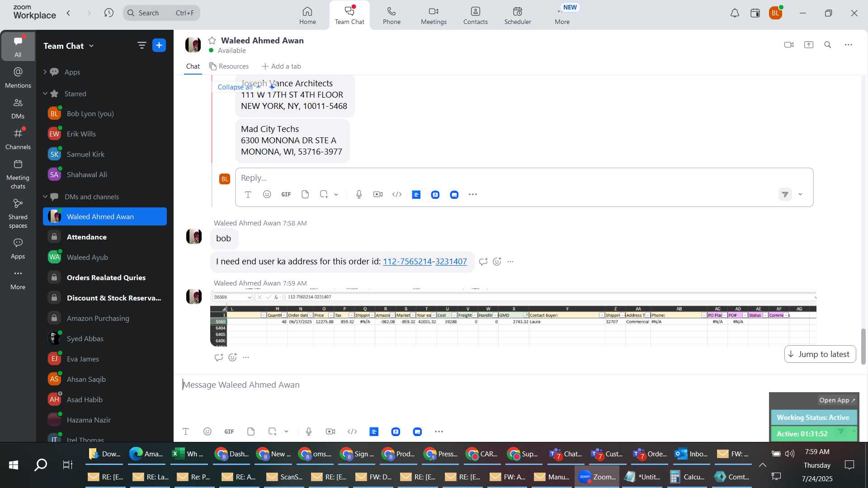
Task: Switch to the Home tab
Action: (307, 15)
